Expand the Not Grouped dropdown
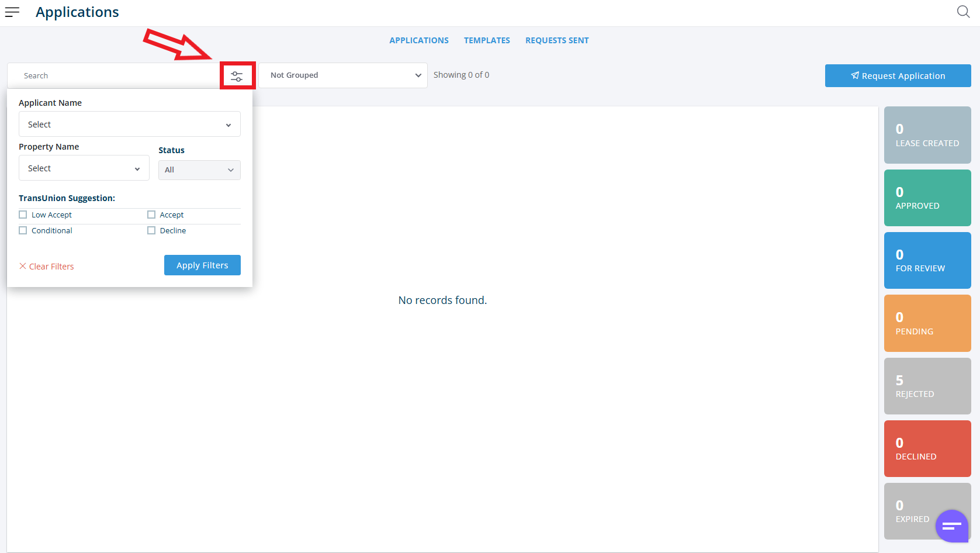This screenshot has height=553, width=980. point(343,75)
